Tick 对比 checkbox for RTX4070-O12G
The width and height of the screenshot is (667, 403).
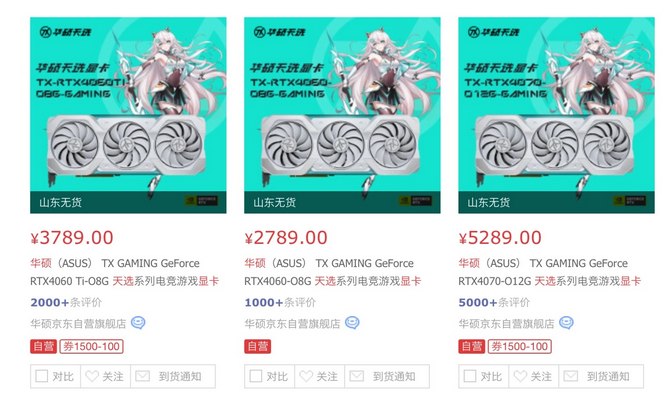click(470, 376)
